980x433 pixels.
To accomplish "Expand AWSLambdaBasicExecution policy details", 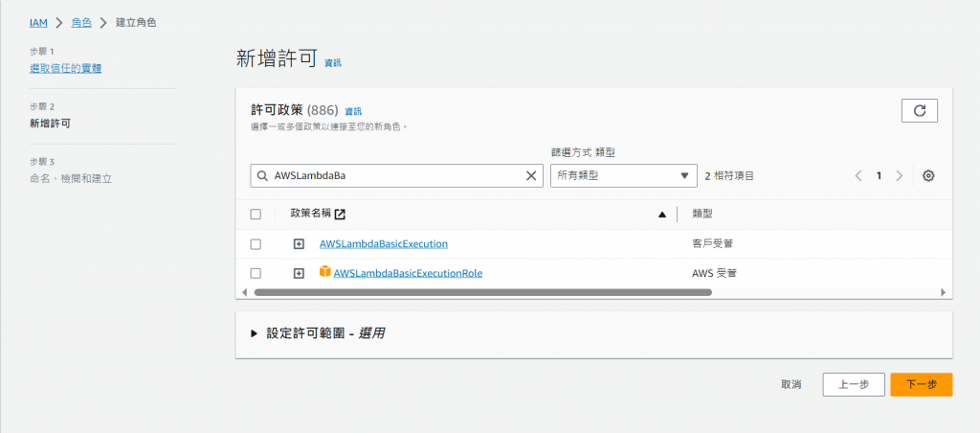I will tap(299, 244).
